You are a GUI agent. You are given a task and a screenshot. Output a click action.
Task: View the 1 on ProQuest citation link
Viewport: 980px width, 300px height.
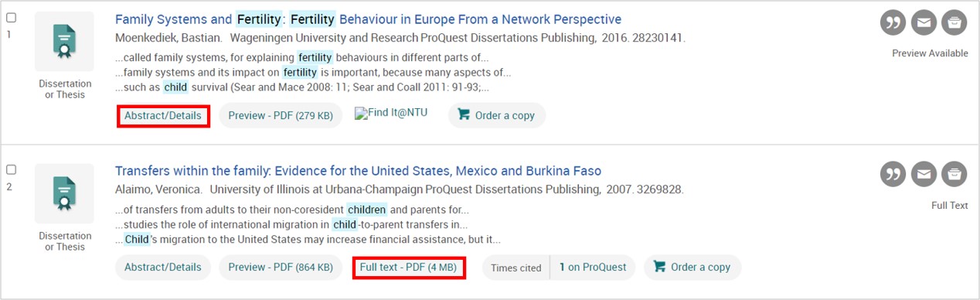pos(593,268)
